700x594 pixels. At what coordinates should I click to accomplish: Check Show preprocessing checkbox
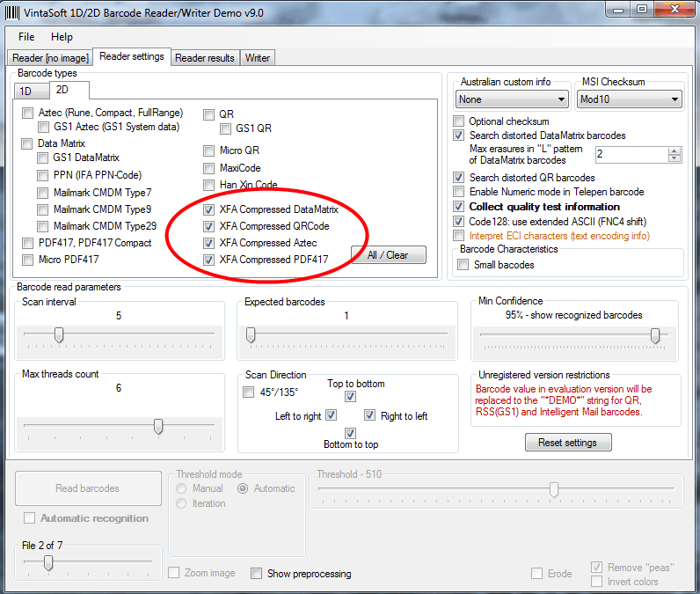coord(256,574)
